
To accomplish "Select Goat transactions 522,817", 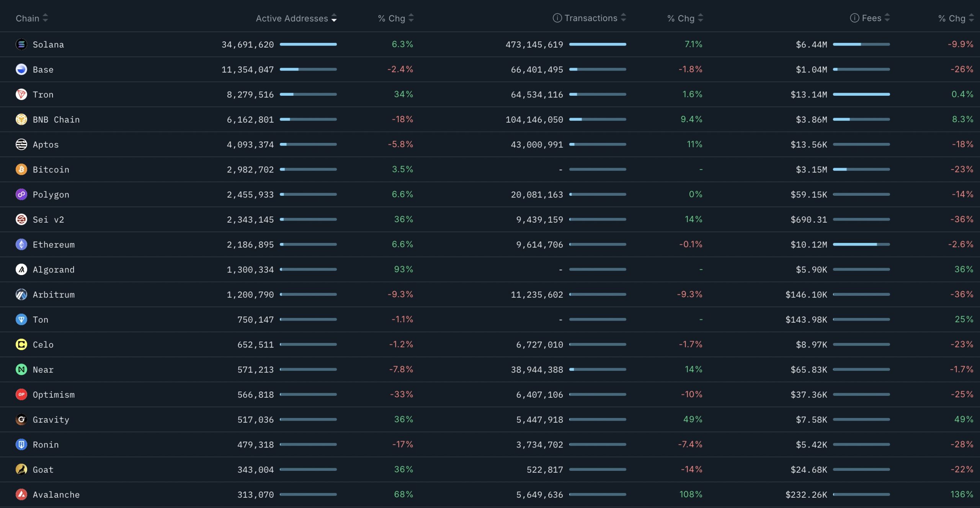I will coord(545,469).
